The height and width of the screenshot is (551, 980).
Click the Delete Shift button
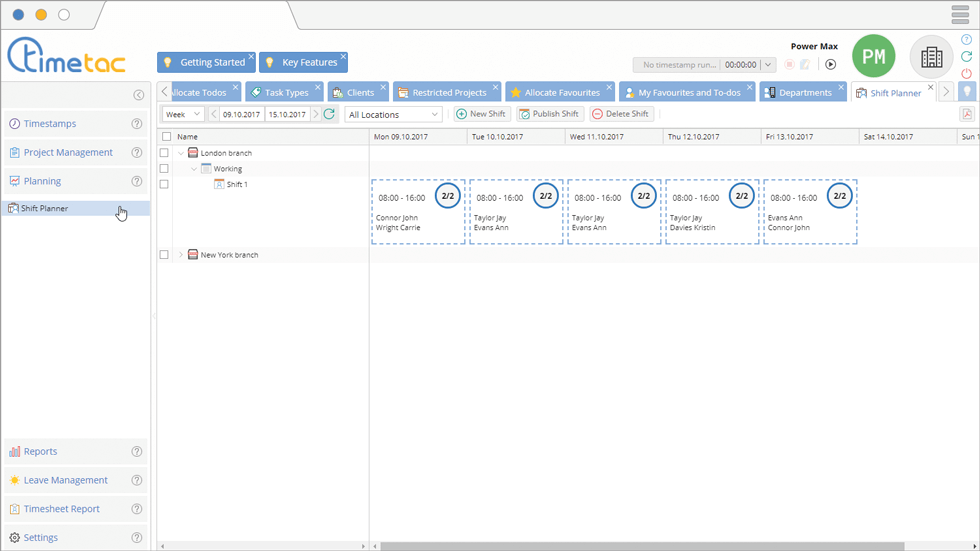[621, 114]
